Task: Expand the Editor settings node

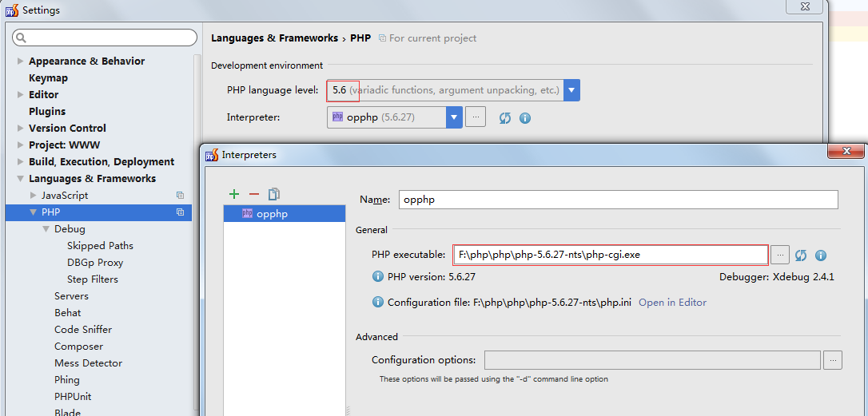Action: (21, 94)
